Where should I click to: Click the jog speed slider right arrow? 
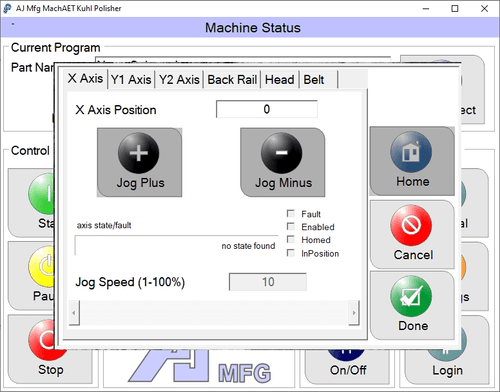[354, 313]
